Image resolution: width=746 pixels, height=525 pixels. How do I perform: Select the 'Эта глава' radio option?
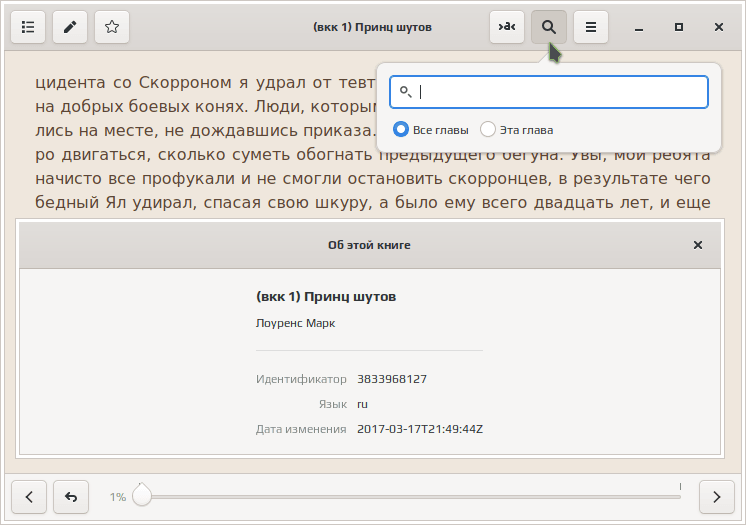pos(488,129)
